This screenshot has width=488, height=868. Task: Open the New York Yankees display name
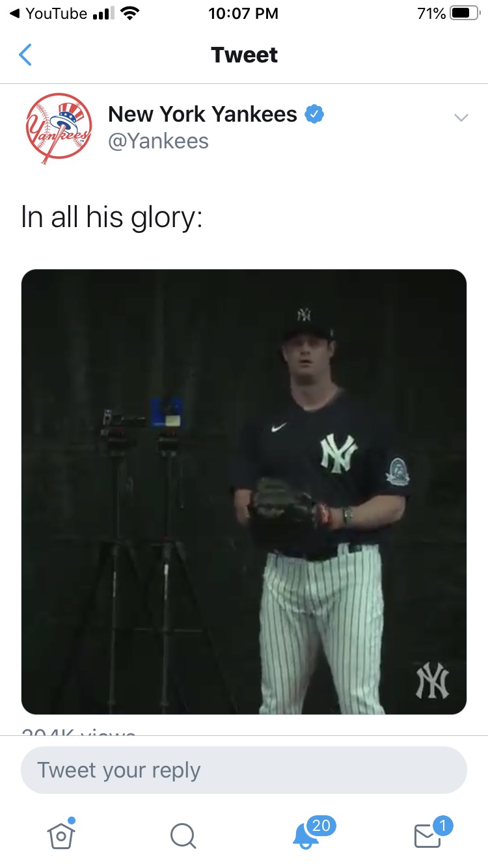pyautogui.click(x=202, y=115)
